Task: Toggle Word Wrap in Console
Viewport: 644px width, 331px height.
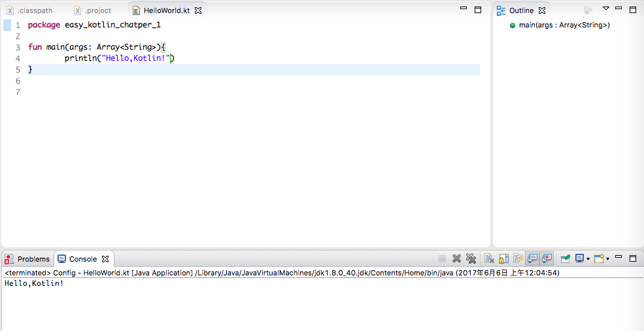Action: [x=518, y=258]
